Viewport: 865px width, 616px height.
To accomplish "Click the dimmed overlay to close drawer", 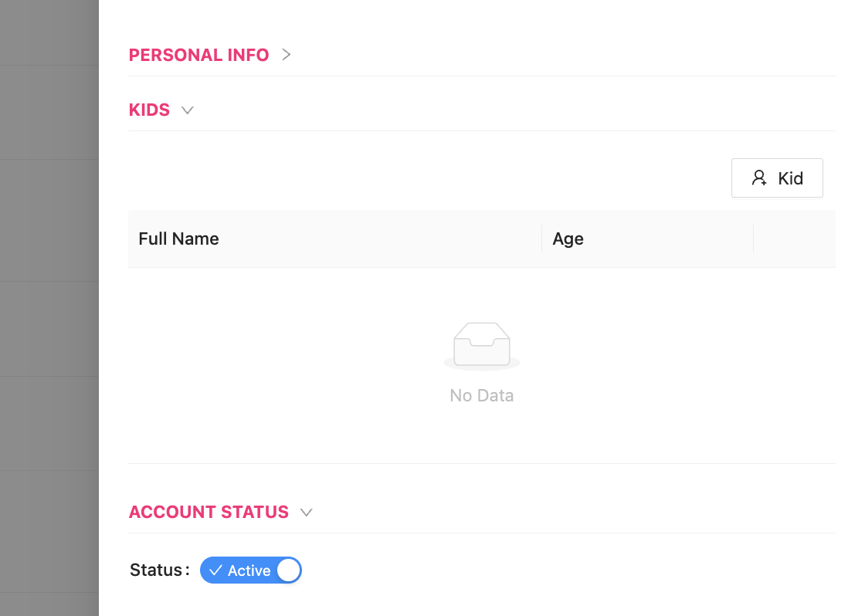I will click(x=49, y=309).
